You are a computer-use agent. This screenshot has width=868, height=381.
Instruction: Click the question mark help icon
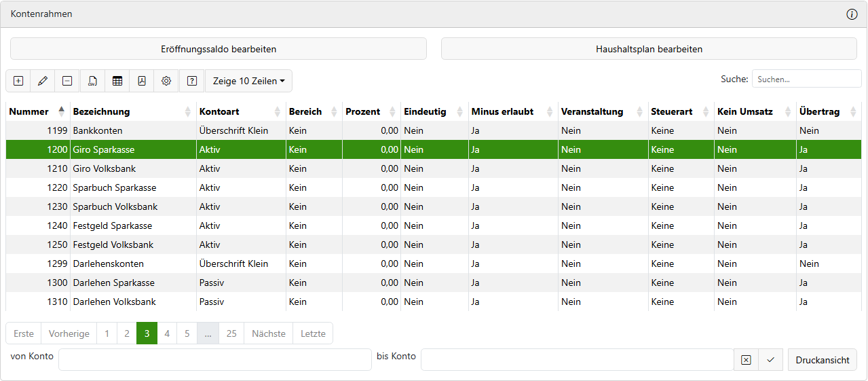[192, 81]
